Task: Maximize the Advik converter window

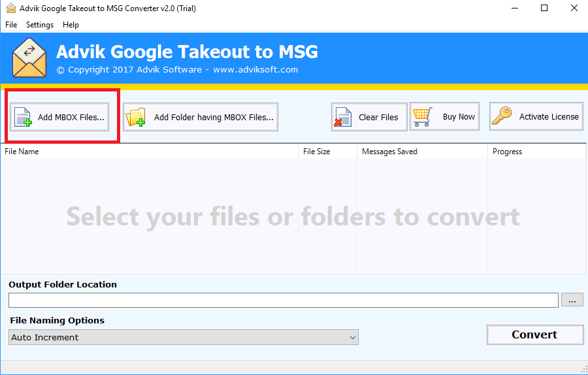Action: tap(544, 8)
